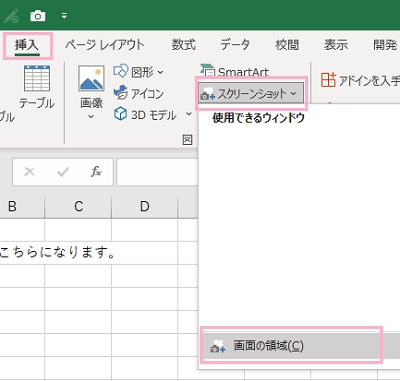Insert a 3D モデル
The width and height of the screenshot is (400, 381).
point(145,115)
